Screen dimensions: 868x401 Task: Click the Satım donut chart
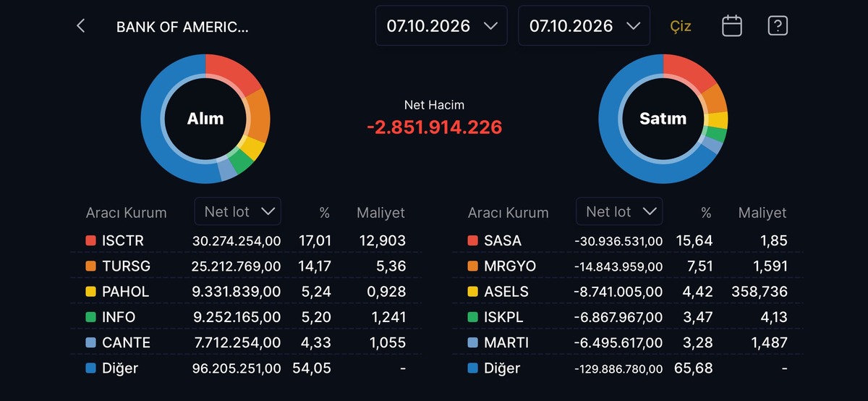point(663,119)
